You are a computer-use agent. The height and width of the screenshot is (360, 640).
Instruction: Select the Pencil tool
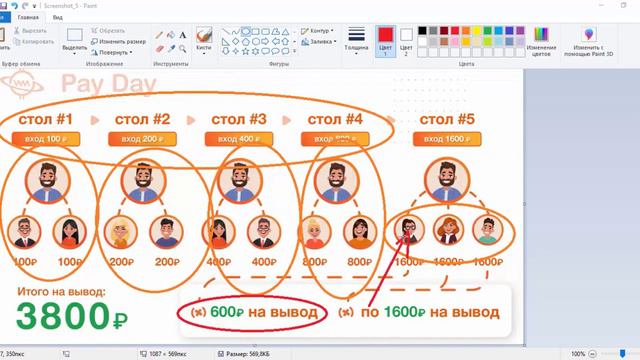click(159, 35)
